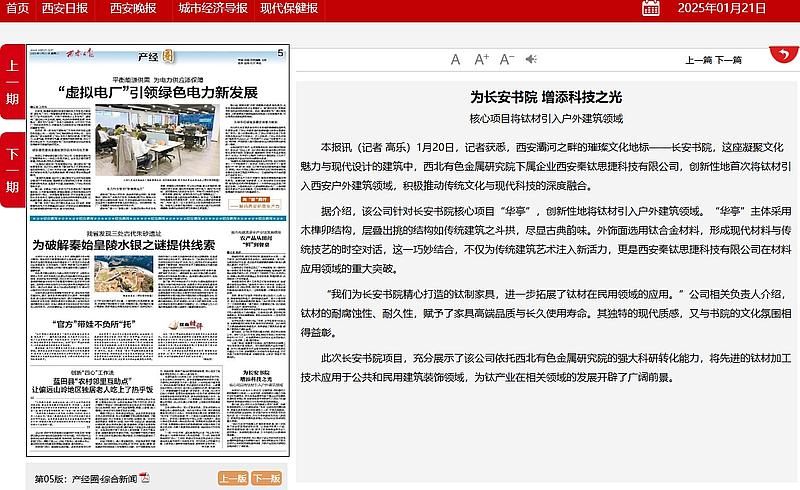Select 现代保健报 in navigation

289,9
